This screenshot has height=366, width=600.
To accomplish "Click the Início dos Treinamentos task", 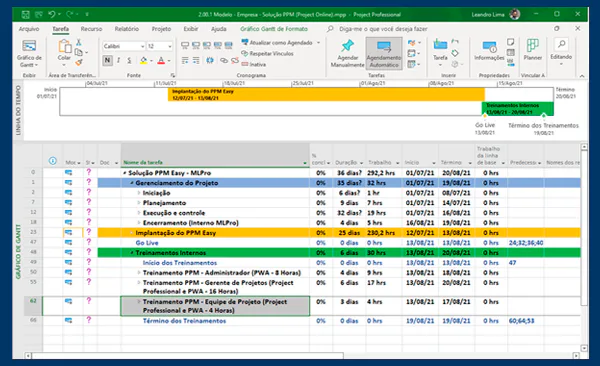I will (179, 263).
